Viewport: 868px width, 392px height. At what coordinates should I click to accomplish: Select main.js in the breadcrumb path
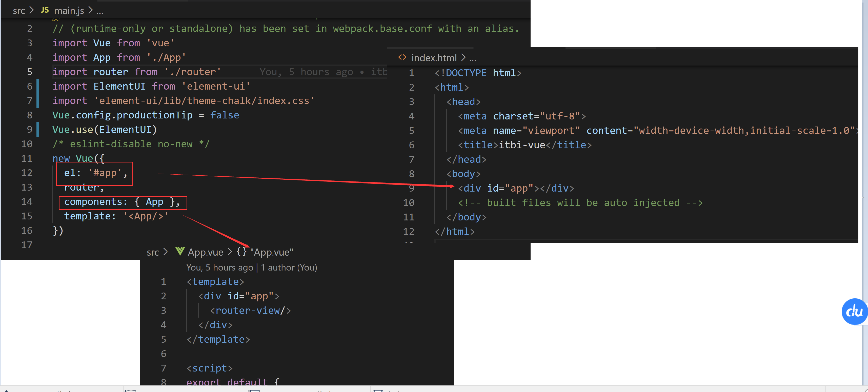pyautogui.click(x=69, y=10)
